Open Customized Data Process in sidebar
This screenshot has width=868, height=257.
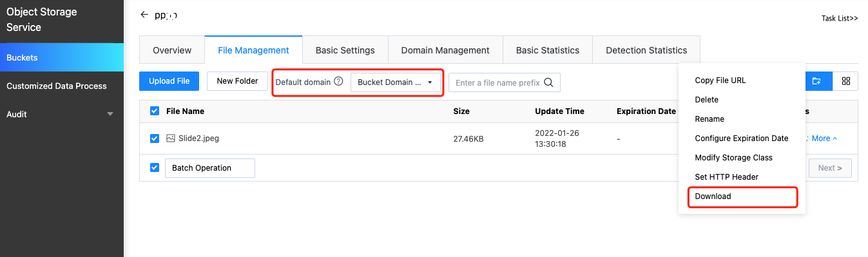(62, 86)
